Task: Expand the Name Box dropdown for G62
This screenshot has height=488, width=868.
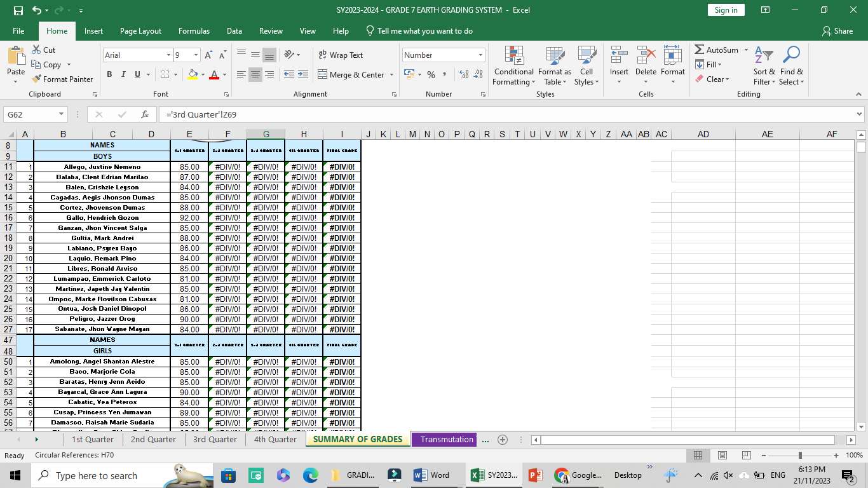Action: pos(62,114)
